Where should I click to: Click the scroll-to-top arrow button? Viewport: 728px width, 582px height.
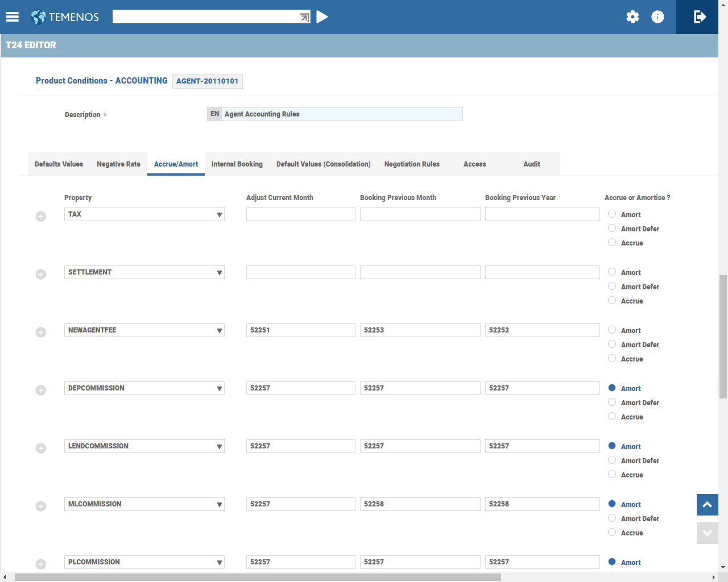coord(707,505)
